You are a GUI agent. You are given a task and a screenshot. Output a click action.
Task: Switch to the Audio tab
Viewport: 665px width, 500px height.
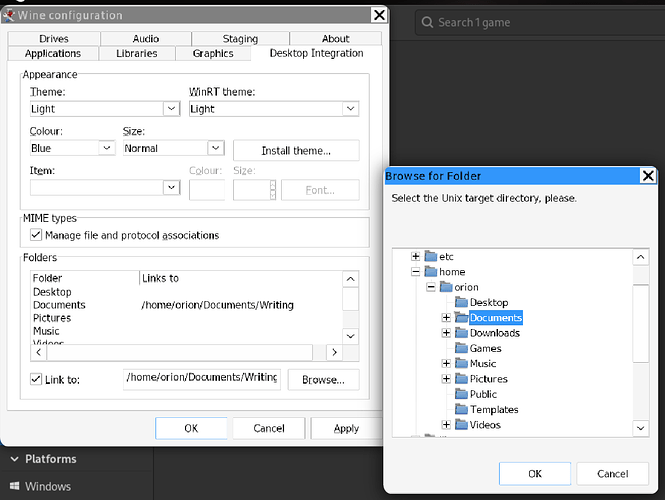tap(146, 39)
